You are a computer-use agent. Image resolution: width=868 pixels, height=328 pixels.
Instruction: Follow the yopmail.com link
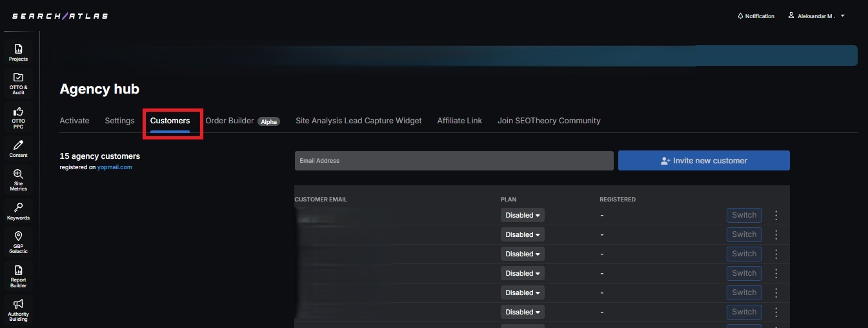pyautogui.click(x=115, y=167)
